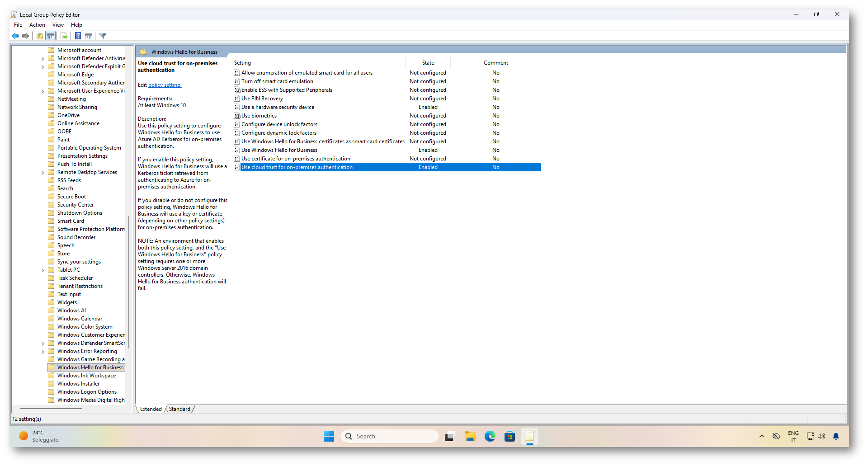Open Microsoft Edge from taskbar
Viewport: 868px width, 466px height.
pos(490,436)
